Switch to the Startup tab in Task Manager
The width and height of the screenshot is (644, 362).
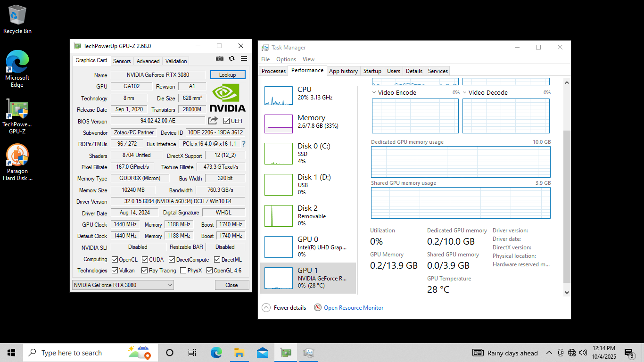pyautogui.click(x=372, y=71)
